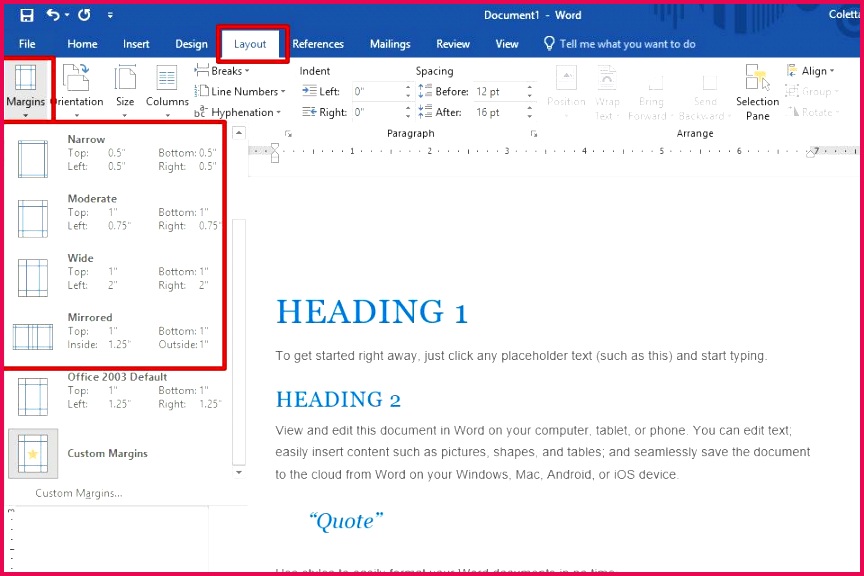Screen dimensions: 864x576
Task: Open the Mailings tab
Action: [x=389, y=44]
